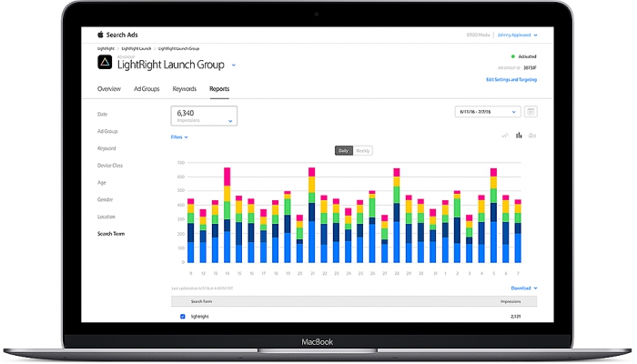
Task: Switch to the Ad Groups tab
Action: (147, 89)
